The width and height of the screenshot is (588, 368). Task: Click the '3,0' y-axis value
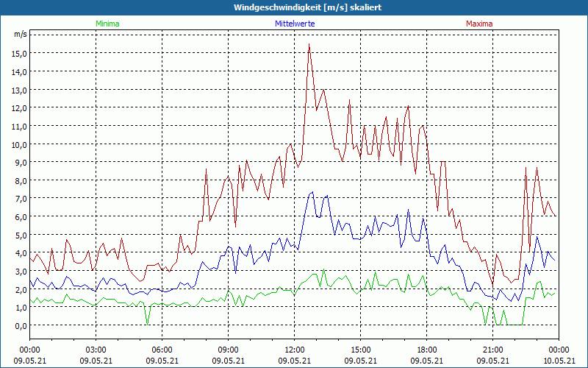pos(21,272)
